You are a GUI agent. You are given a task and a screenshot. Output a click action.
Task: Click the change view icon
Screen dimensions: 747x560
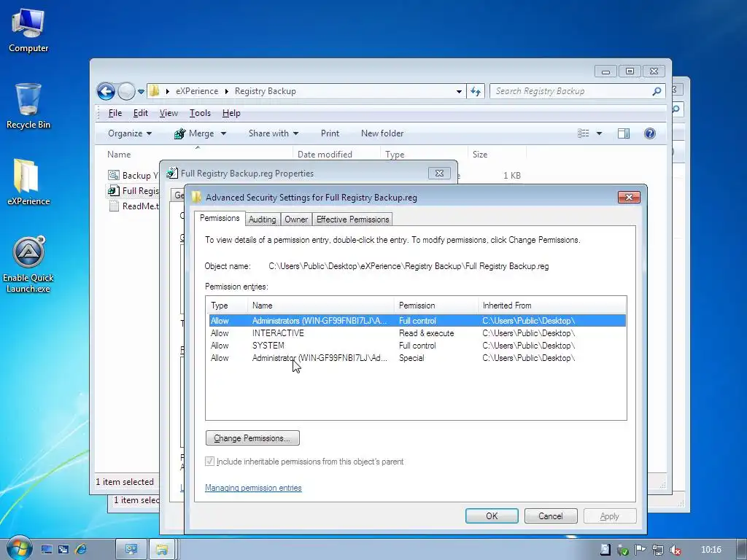click(x=583, y=133)
